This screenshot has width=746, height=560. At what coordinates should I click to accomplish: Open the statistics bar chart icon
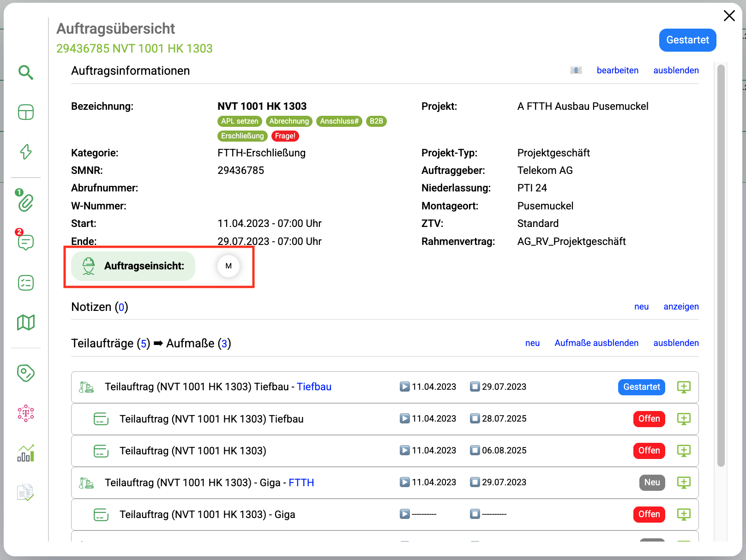click(26, 453)
